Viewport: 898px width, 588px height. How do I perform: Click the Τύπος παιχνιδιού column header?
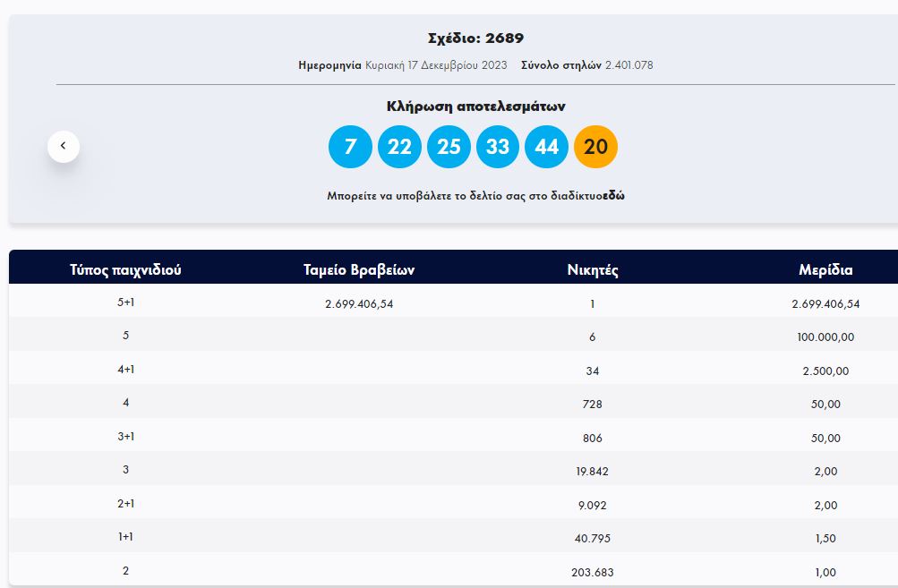(x=125, y=269)
